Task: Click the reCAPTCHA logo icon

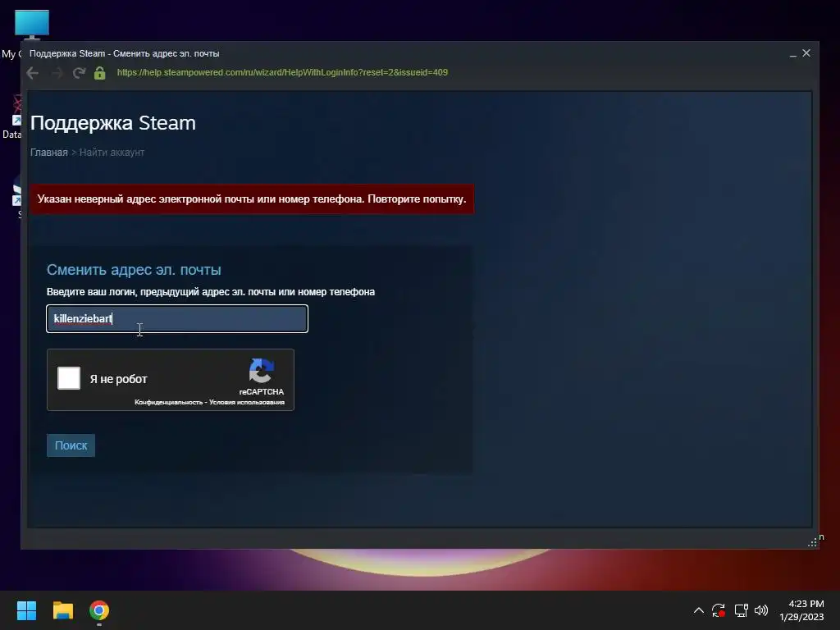Action: click(x=262, y=371)
